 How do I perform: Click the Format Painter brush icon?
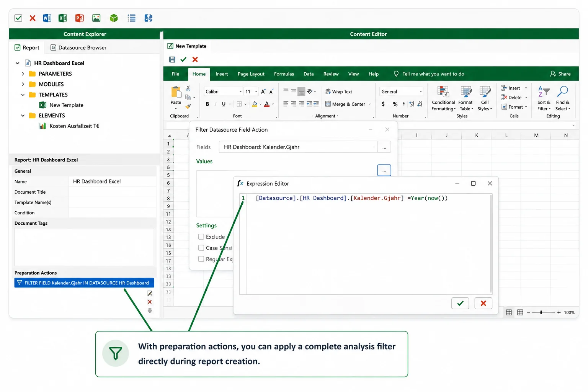point(188,106)
